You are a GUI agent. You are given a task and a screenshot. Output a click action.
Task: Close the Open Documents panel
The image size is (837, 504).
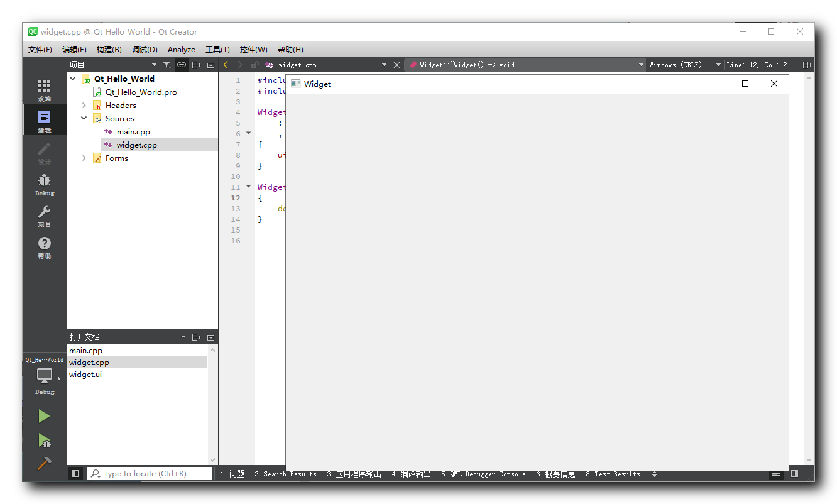pos(211,337)
